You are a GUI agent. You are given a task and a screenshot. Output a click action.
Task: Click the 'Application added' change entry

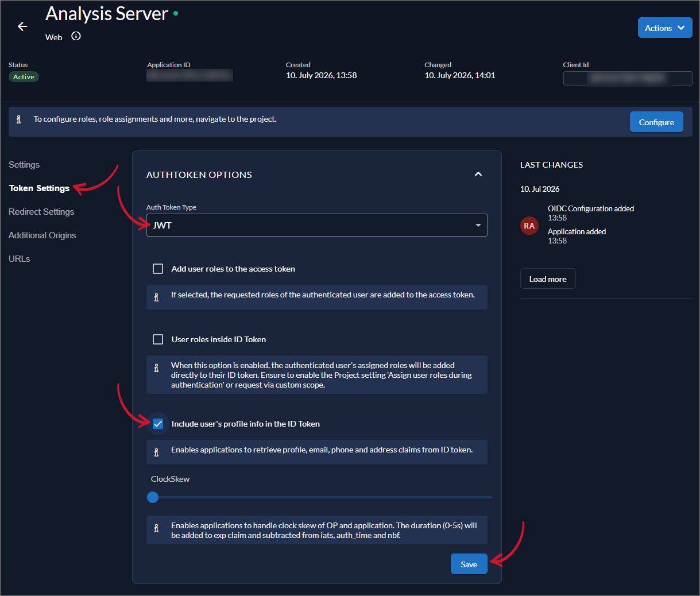click(x=577, y=231)
